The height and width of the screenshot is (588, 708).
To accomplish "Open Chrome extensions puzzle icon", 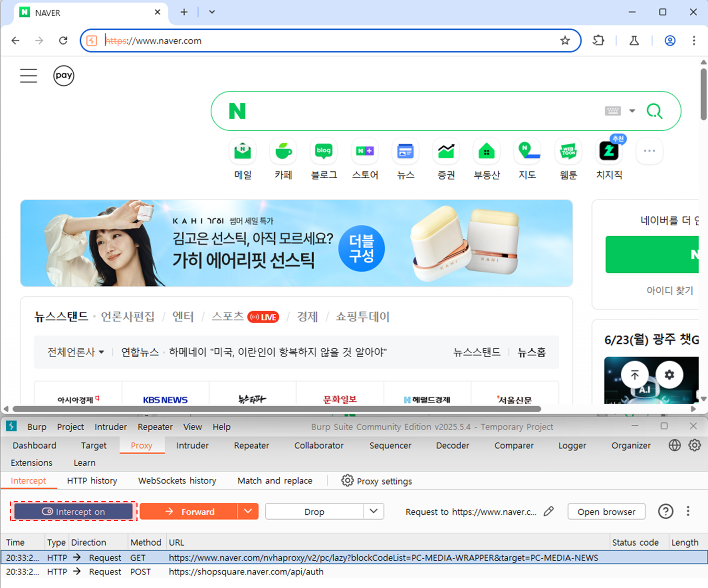I will point(599,41).
